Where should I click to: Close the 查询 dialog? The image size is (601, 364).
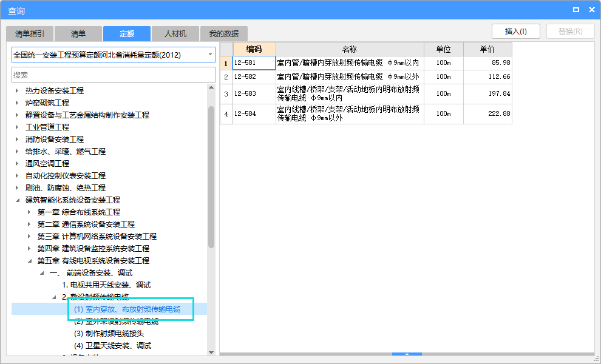point(592,10)
